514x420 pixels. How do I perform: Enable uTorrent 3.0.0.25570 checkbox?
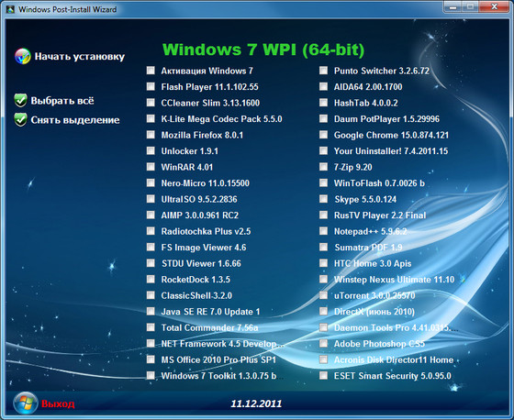coord(323,295)
